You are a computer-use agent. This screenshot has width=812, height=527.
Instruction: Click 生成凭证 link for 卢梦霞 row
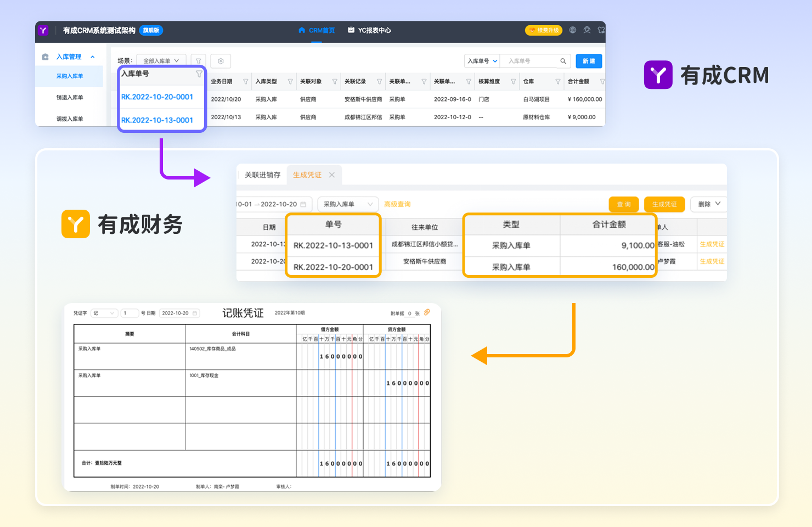(712, 262)
